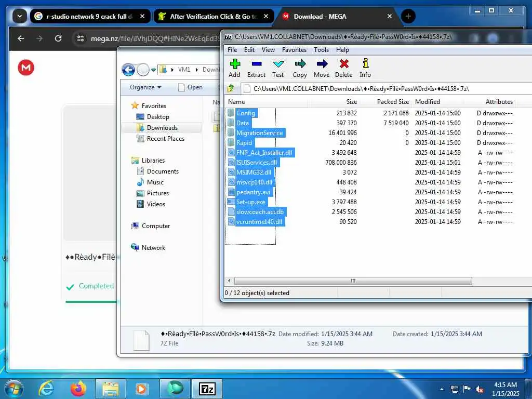
Task: Select ISUIServices.dll file
Action: pyautogui.click(x=257, y=163)
